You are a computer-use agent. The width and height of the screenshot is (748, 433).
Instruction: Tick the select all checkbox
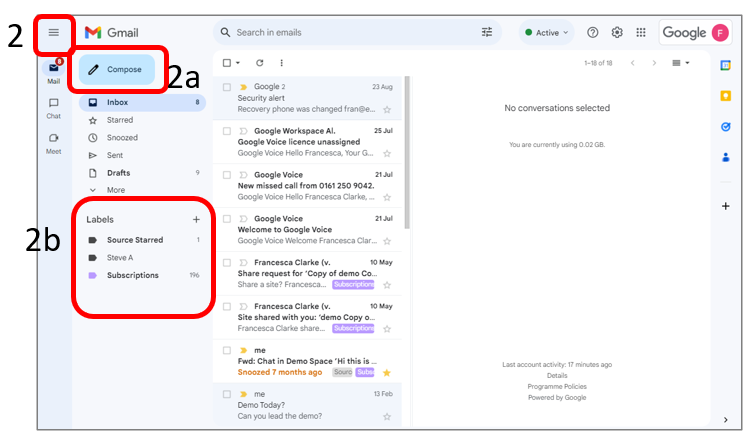pos(227,63)
